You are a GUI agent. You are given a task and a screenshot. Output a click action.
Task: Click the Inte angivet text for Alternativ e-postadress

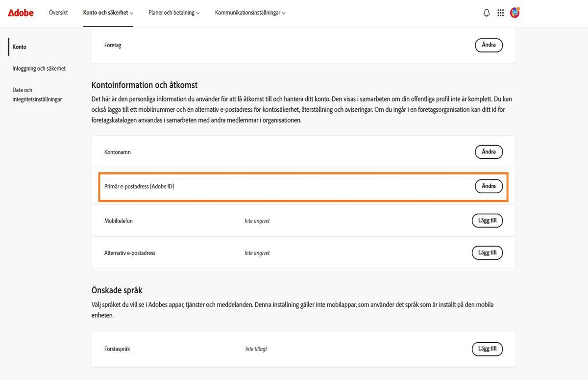257,253
